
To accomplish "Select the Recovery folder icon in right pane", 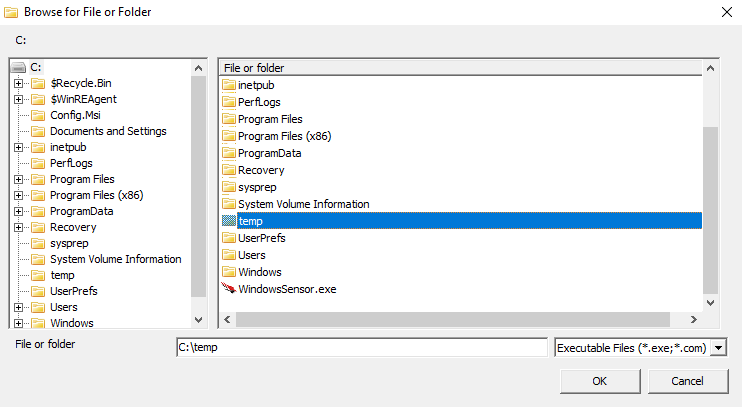I will 229,170.
